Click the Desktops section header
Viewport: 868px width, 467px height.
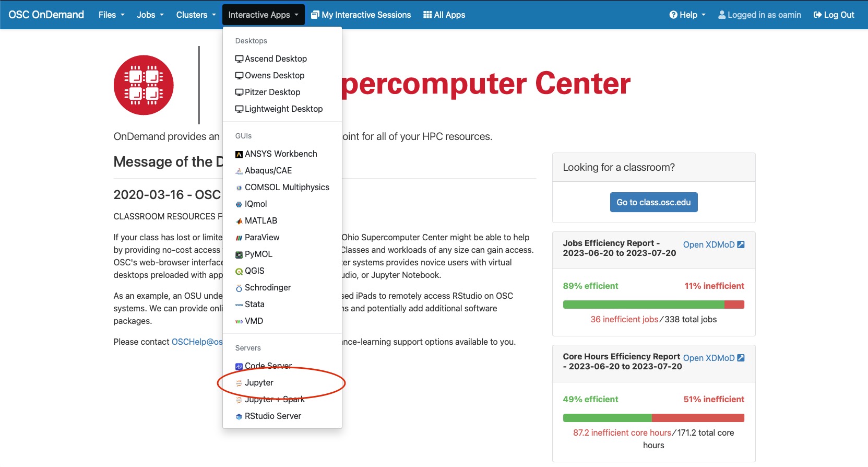[x=251, y=41]
